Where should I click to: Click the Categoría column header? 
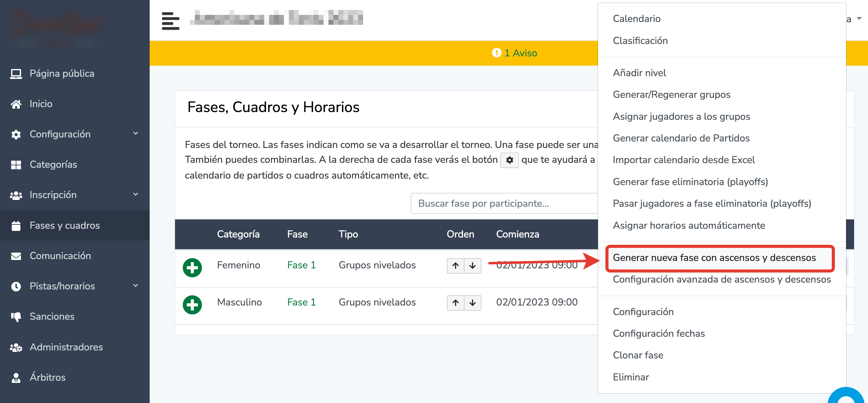click(x=238, y=234)
